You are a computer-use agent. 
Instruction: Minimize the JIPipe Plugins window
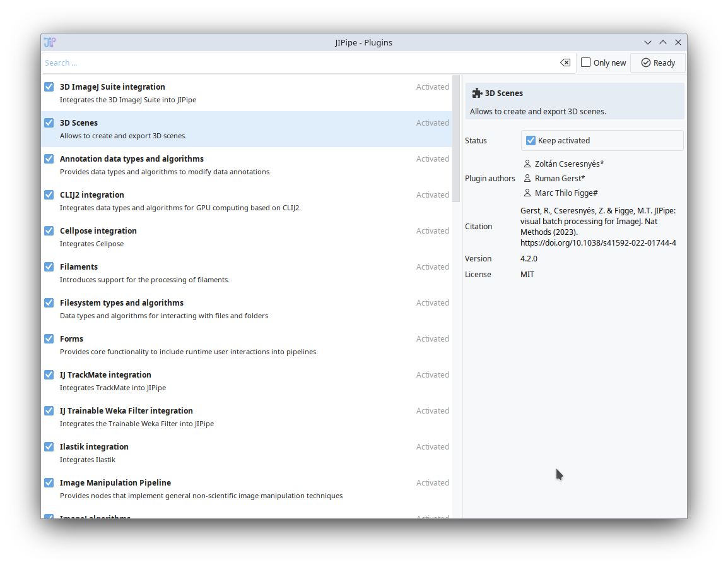click(x=648, y=42)
